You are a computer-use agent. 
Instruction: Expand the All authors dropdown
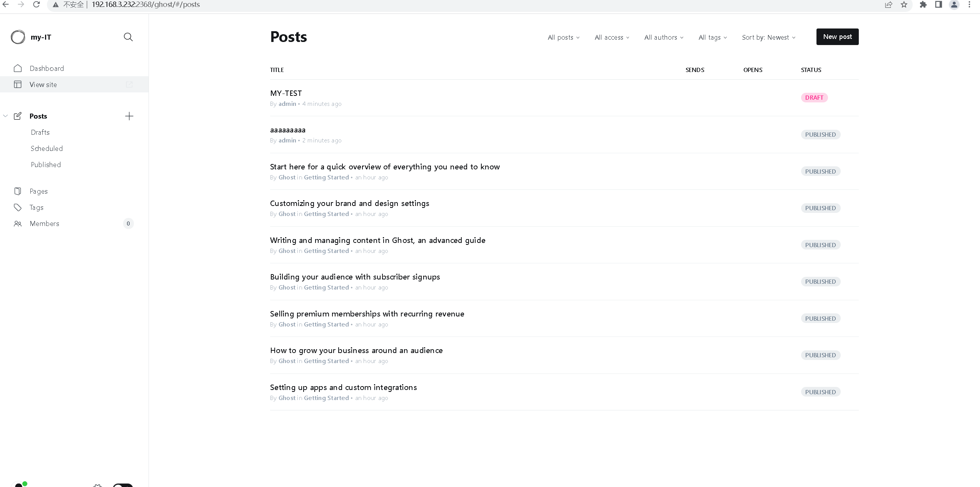[664, 37]
